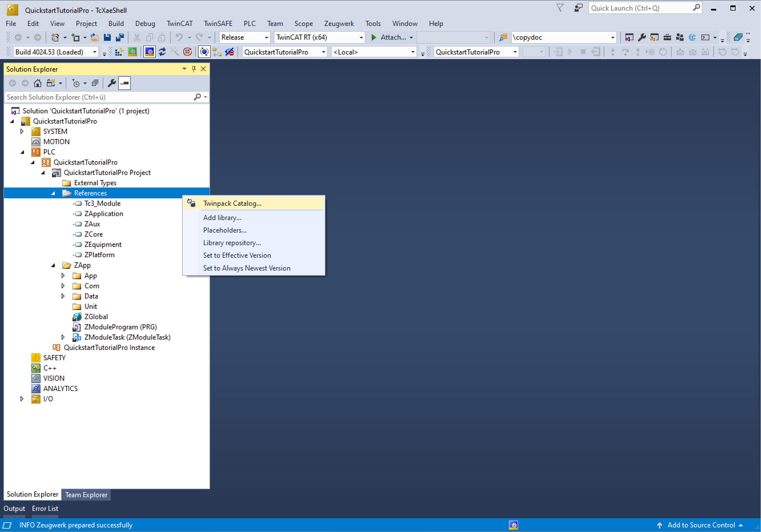
Task: Save the current file with the floppy disk icon
Action: (x=107, y=37)
